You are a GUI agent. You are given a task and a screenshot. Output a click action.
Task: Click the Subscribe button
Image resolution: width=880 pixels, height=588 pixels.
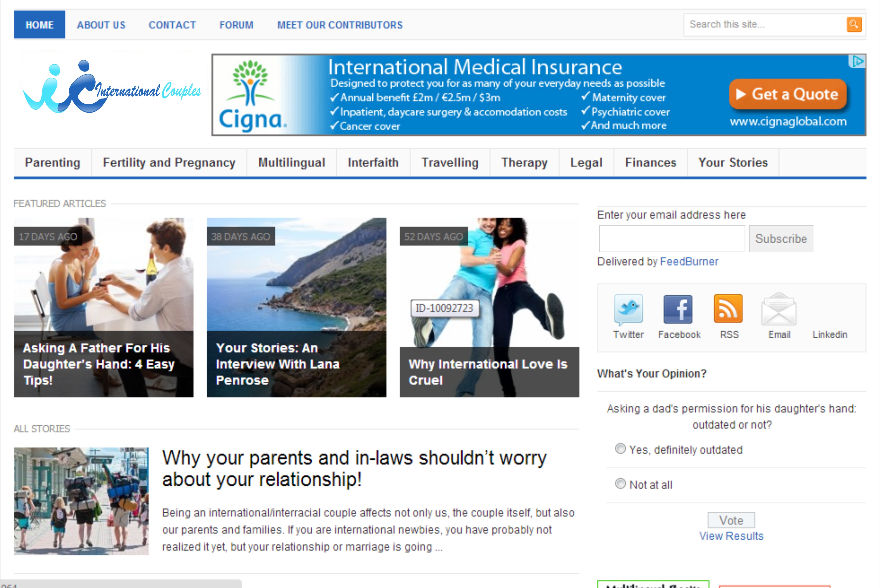pos(781,238)
